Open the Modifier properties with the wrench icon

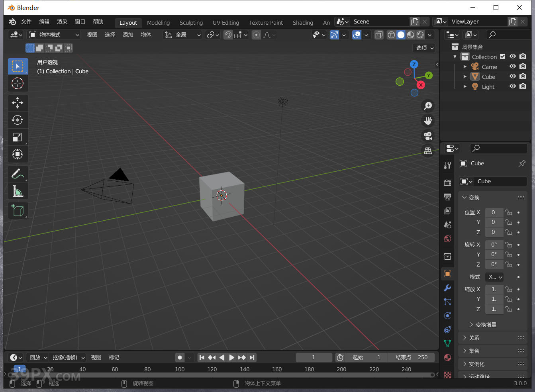pos(447,288)
